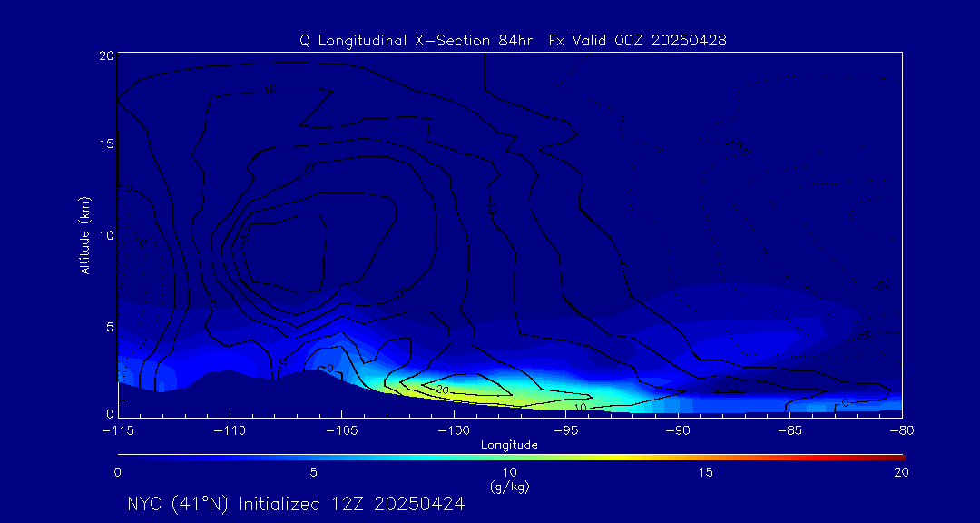980x523 pixels.
Task: Click the colorbar scale label "0"
Action: (117, 473)
